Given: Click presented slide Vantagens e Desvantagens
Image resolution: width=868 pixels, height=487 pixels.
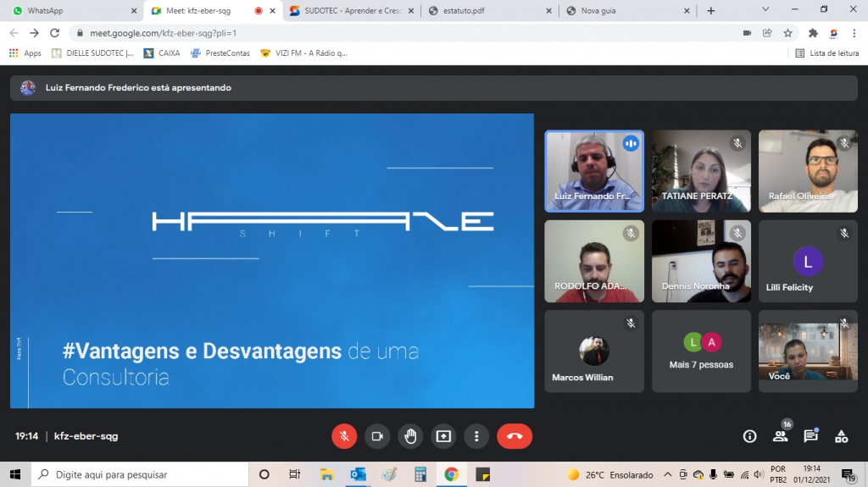Looking at the screenshot, I should [x=272, y=261].
